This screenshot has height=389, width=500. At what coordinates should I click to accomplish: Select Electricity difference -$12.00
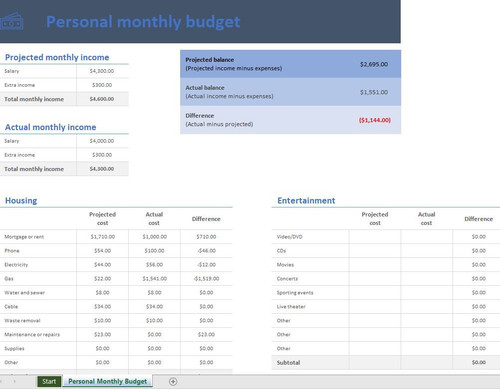206,265
